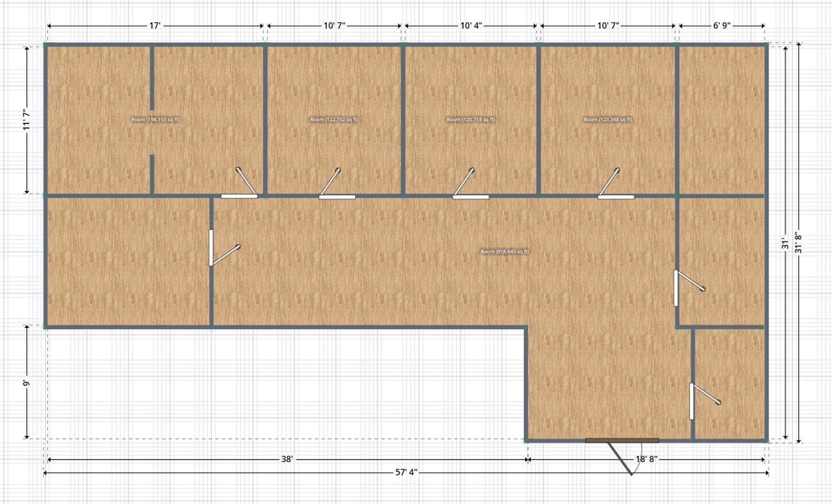Select the 31' 8" overall height dimension
832x504 pixels.
(x=798, y=243)
